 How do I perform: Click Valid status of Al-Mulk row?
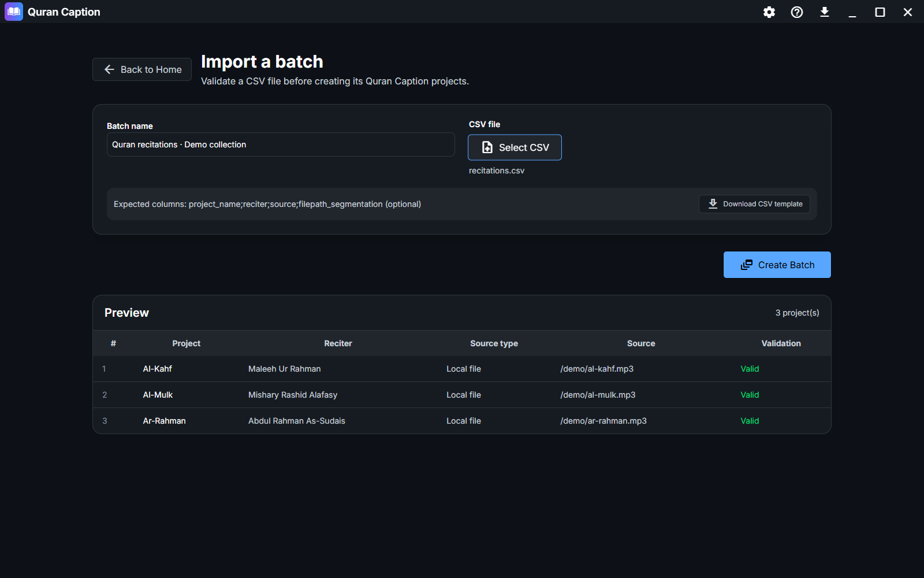tap(750, 395)
